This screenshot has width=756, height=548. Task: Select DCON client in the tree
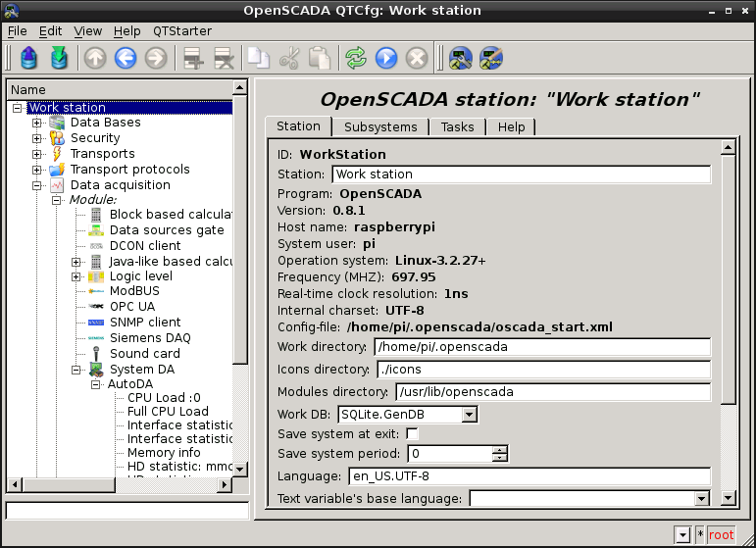(x=145, y=246)
